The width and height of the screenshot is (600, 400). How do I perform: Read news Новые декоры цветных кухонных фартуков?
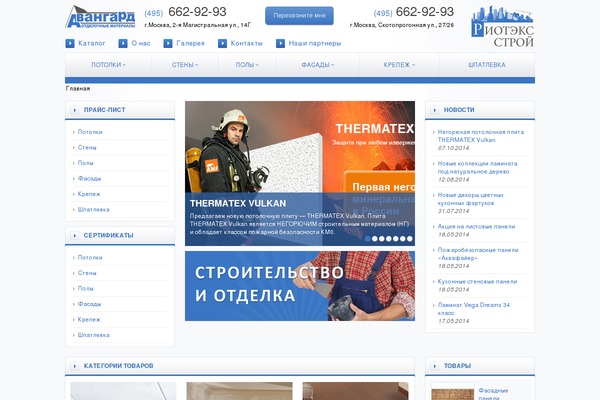[x=470, y=199]
